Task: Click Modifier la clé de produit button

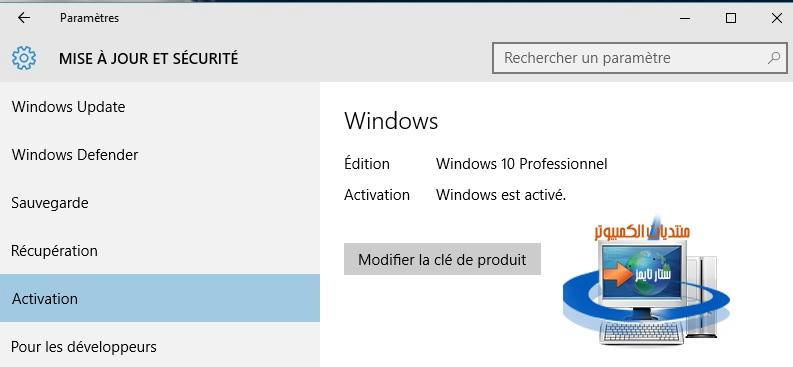Action: coord(442,259)
